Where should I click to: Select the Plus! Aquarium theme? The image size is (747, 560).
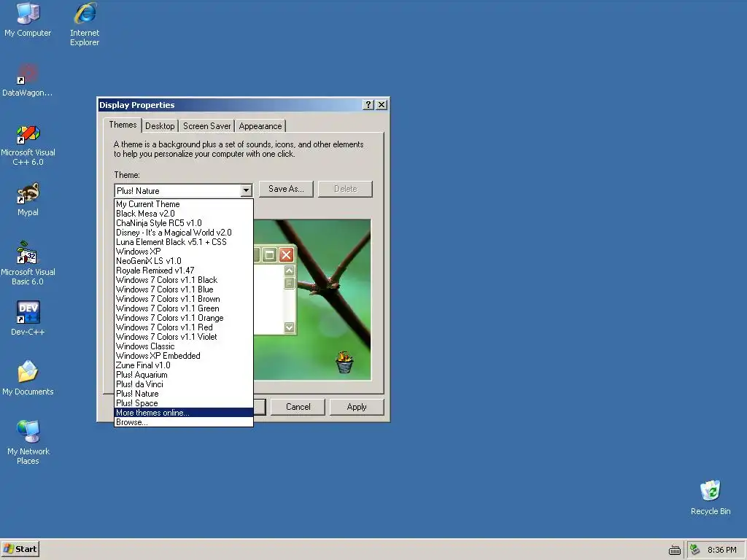183,375
